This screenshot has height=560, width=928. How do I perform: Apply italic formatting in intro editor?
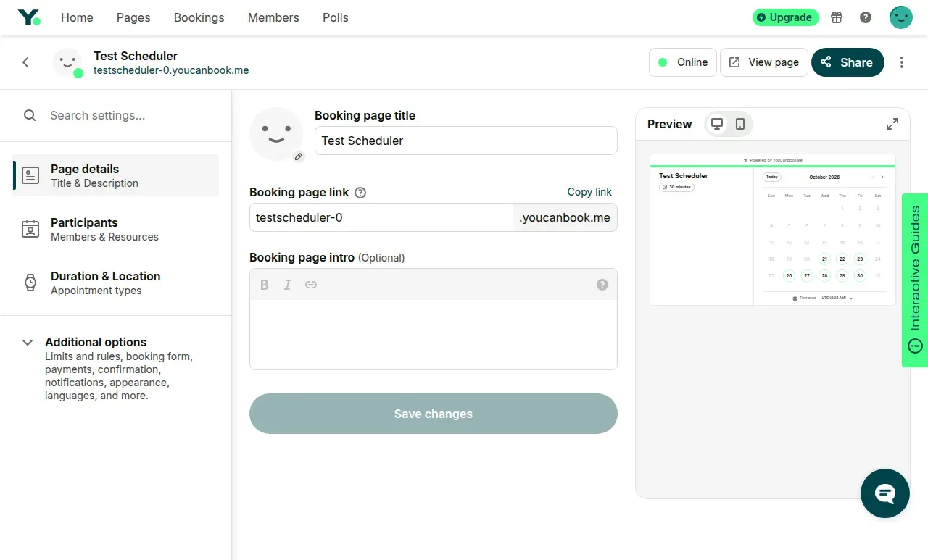click(288, 285)
